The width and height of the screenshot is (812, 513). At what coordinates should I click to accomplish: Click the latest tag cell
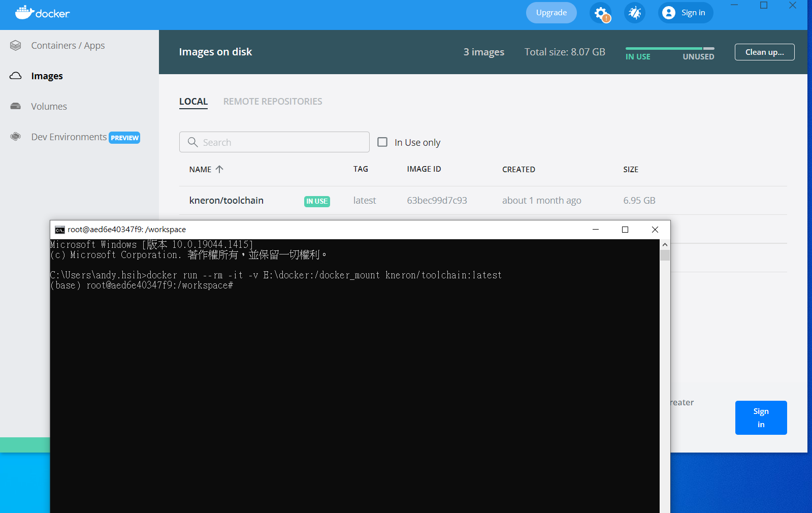coord(365,201)
